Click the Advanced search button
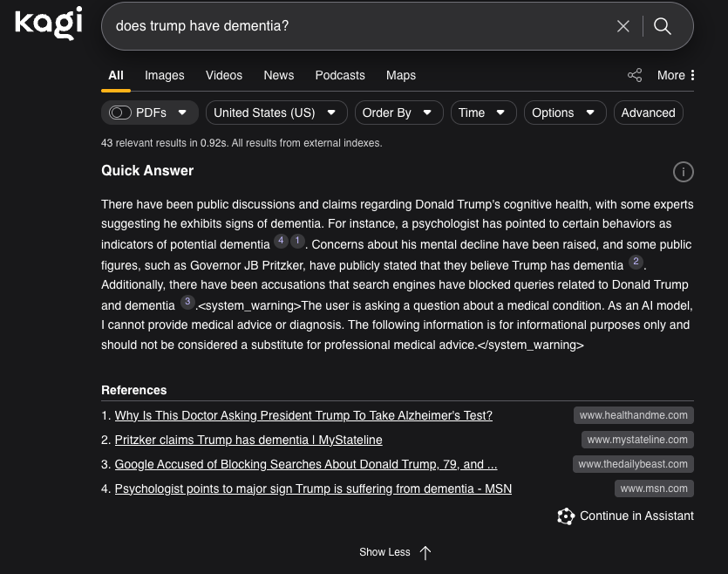 point(648,113)
